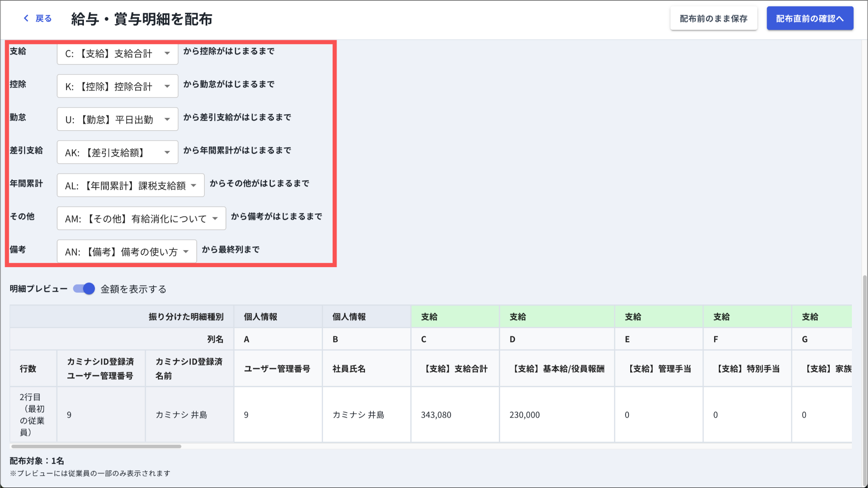The image size is (868, 488).
Task: Click the back chevron arrow icon
Action: click(26, 18)
